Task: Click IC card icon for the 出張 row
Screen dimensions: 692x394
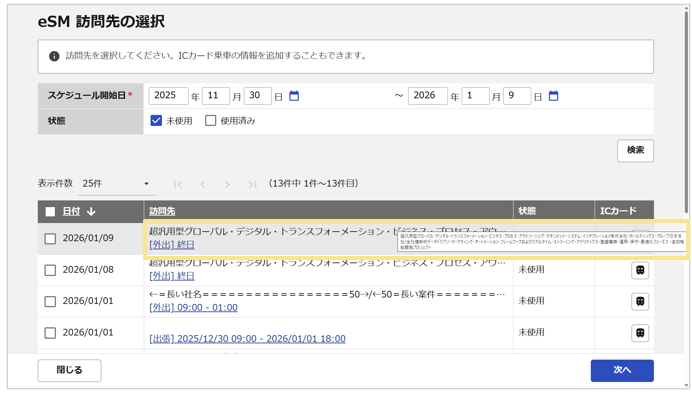Action: pyautogui.click(x=640, y=333)
